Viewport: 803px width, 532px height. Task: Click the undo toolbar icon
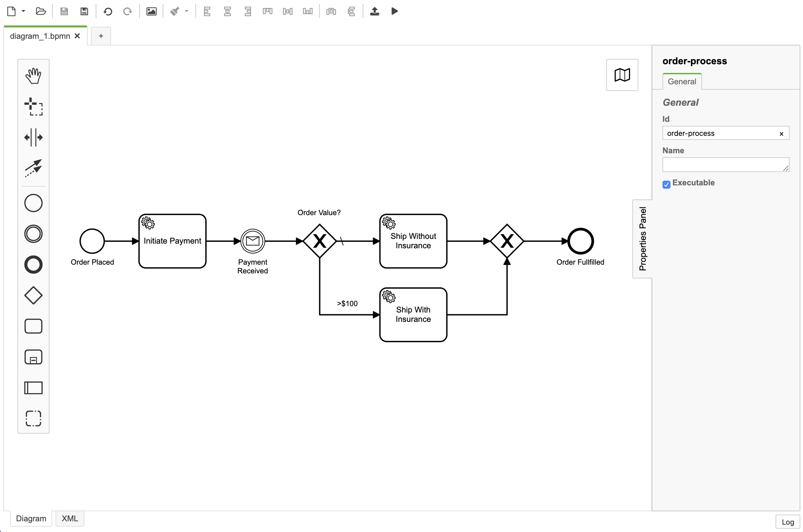[x=108, y=11]
